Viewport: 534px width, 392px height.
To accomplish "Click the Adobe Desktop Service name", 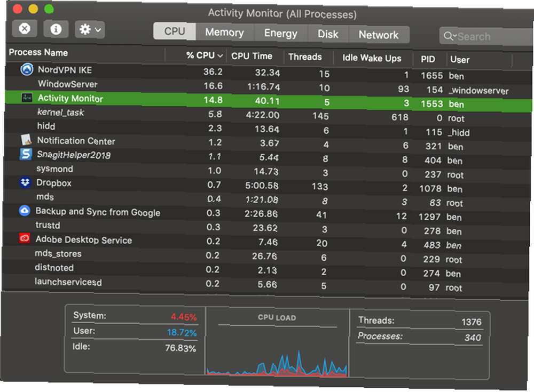I will [x=83, y=240].
